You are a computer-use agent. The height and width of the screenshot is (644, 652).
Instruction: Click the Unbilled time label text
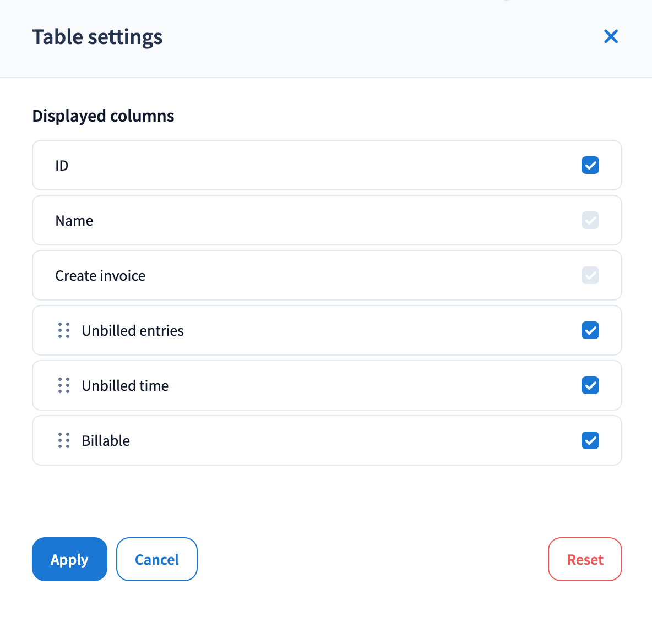tap(125, 386)
